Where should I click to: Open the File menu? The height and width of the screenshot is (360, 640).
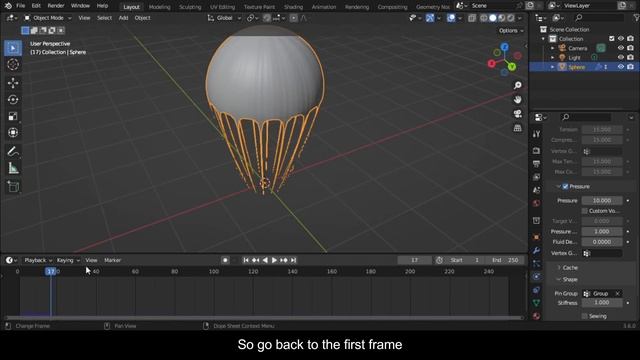pyautogui.click(x=20, y=6)
